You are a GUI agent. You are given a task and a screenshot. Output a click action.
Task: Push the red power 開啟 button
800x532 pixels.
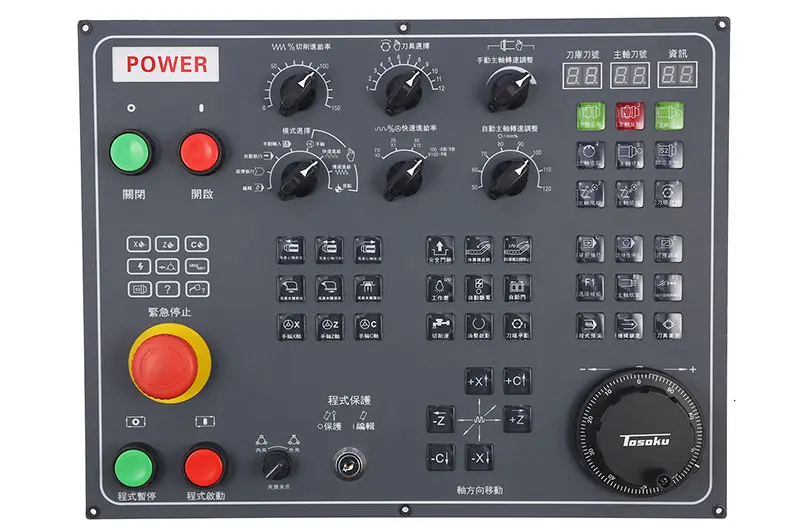tap(200, 152)
